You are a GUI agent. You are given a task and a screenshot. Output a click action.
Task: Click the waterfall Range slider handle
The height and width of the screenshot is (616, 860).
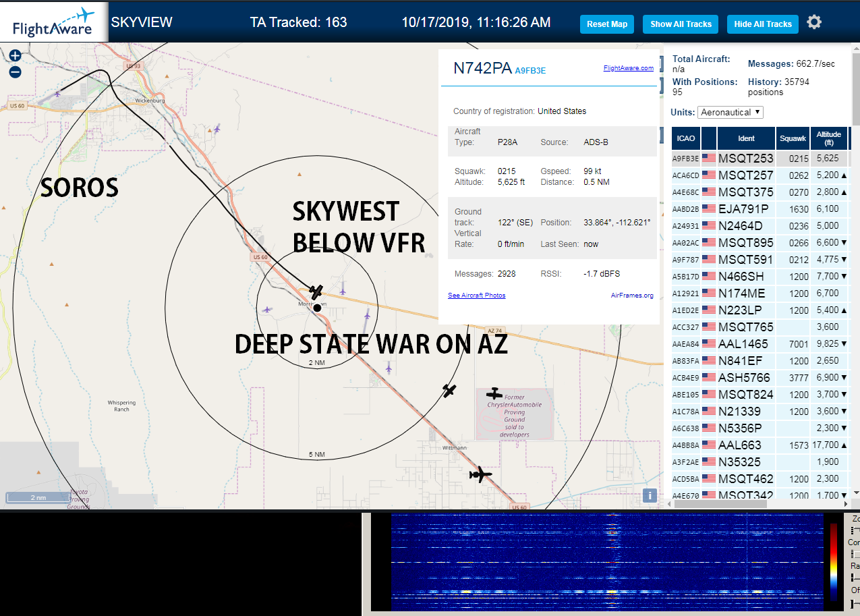pyautogui.click(x=854, y=578)
